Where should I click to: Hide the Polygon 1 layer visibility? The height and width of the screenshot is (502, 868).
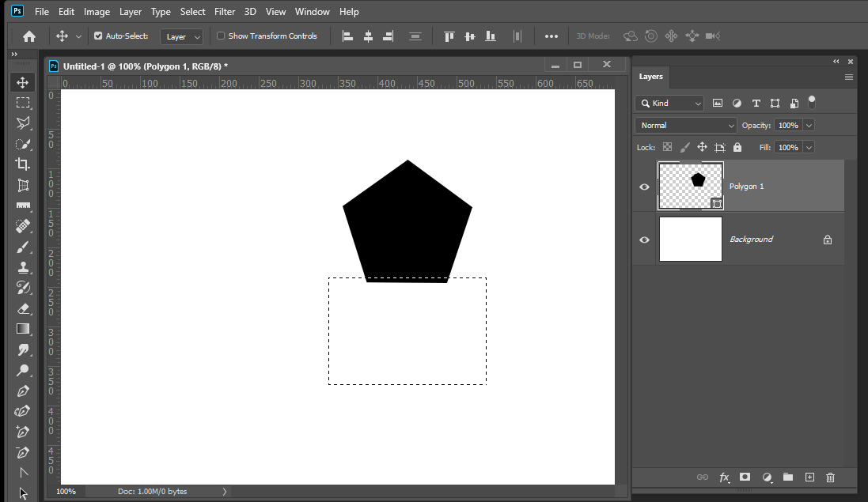(x=644, y=187)
